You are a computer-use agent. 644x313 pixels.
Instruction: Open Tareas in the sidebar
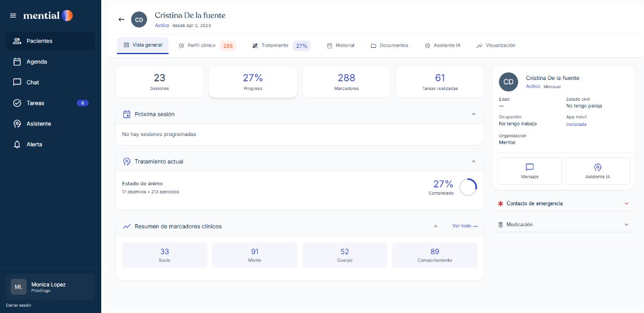[x=50, y=103]
